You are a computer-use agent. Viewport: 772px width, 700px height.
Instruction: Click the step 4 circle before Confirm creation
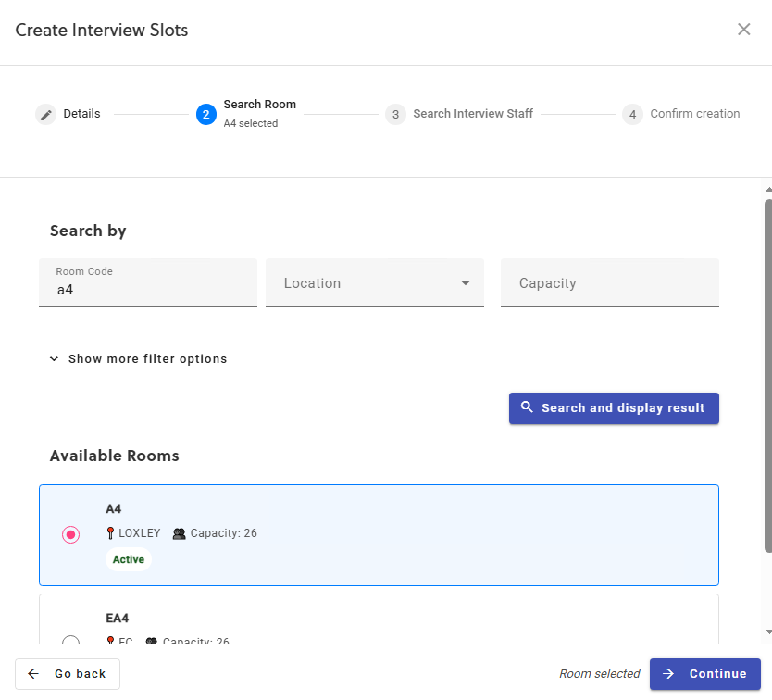click(x=632, y=113)
